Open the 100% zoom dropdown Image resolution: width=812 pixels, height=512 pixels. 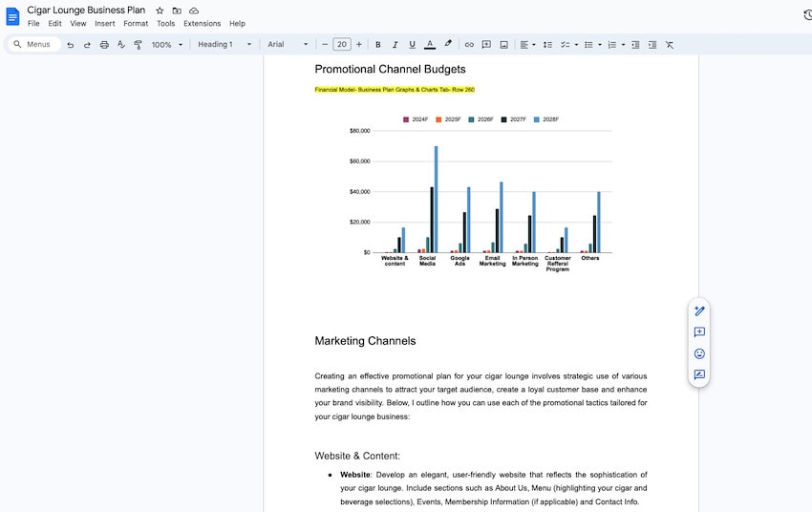[x=167, y=45]
